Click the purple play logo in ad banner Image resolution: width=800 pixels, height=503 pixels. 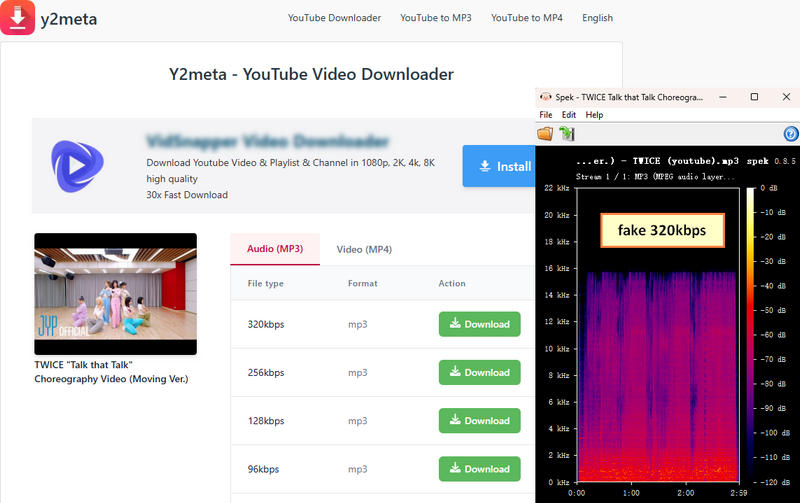pyautogui.click(x=78, y=166)
